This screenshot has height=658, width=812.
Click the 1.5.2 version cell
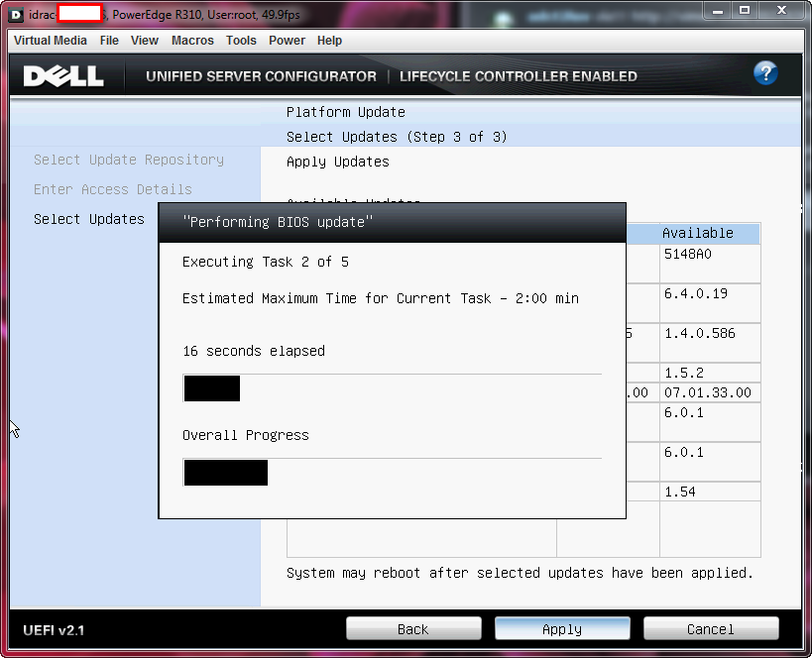coord(710,373)
